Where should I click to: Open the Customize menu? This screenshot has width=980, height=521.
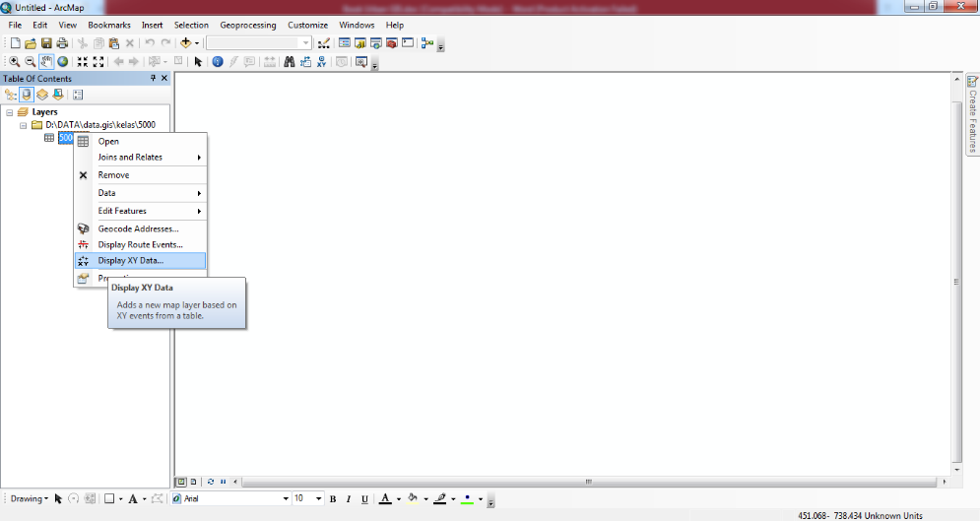[307, 25]
